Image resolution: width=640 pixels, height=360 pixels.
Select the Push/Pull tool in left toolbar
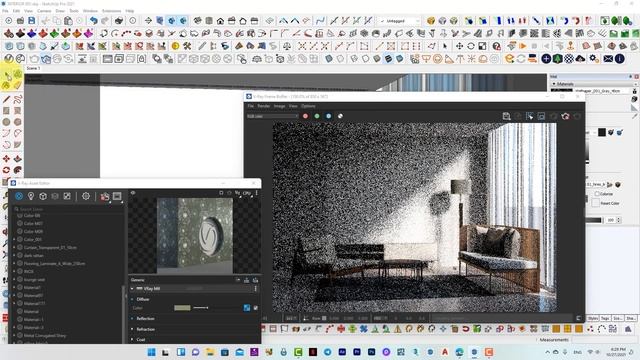click(x=18, y=159)
